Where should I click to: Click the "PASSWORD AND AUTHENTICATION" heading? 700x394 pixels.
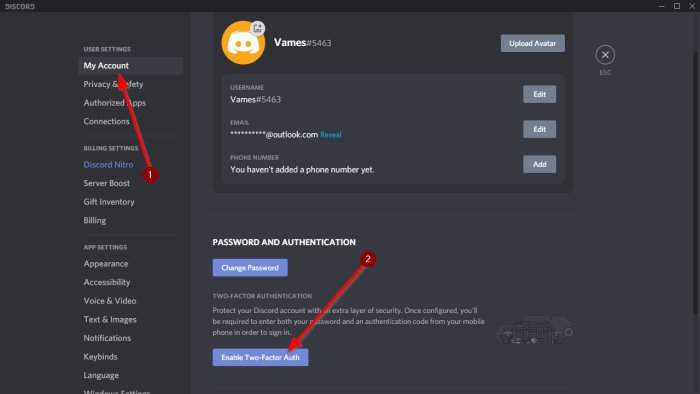click(x=284, y=242)
